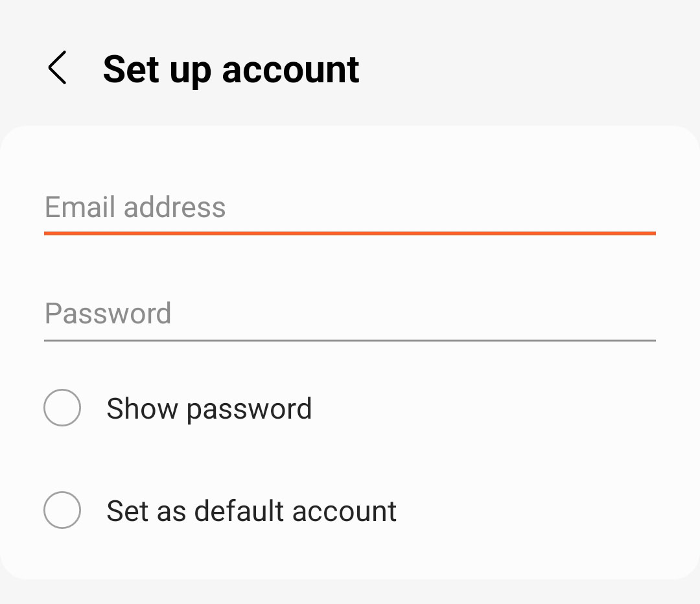Tap the "Show password" text label
Screen dimensions: 700x604
tap(209, 409)
